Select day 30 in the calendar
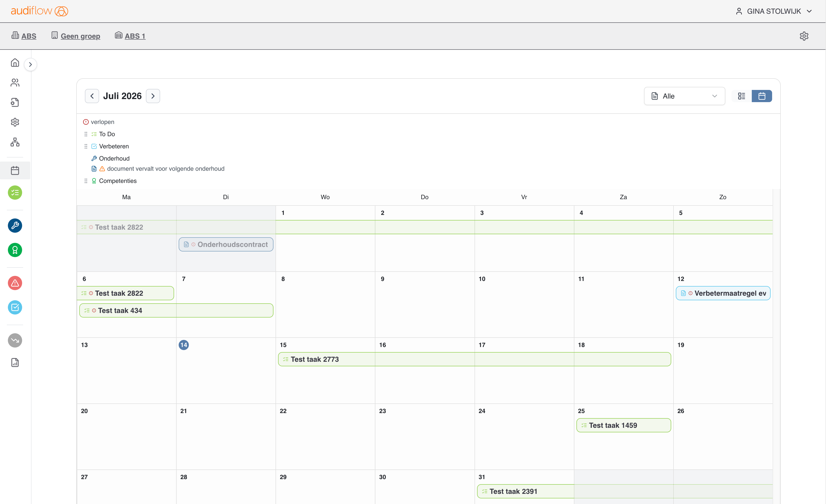Image resolution: width=826 pixels, height=504 pixels. [383, 477]
